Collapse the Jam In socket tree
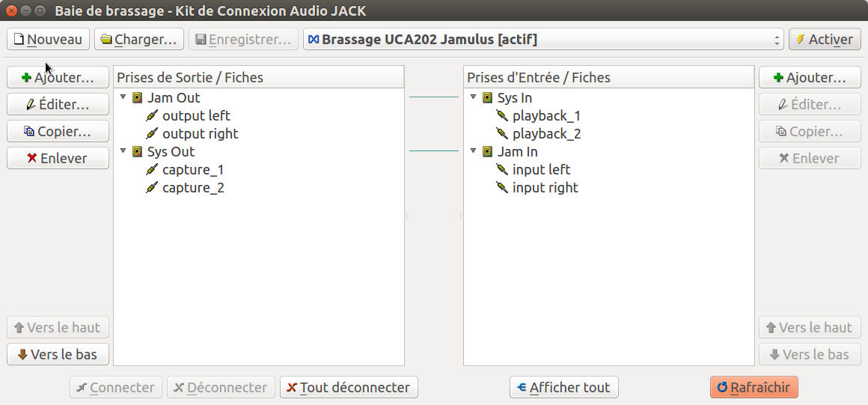The image size is (868, 405). tap(474, 151)
